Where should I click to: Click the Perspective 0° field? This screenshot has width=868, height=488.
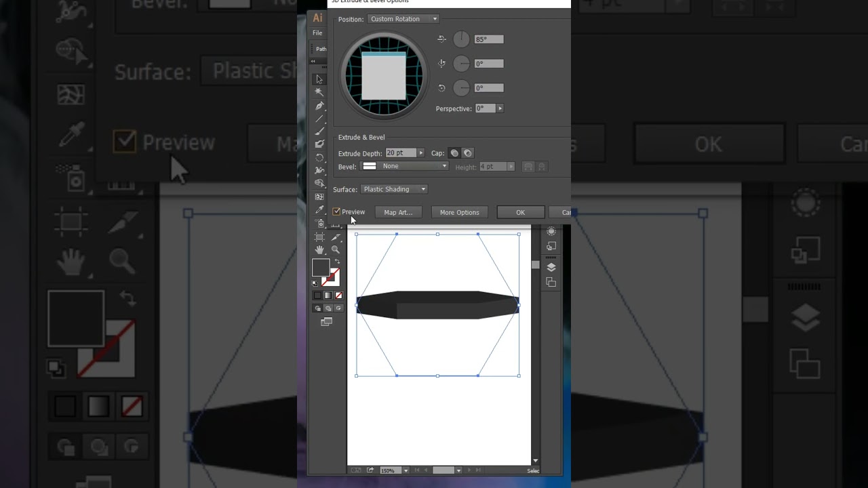pyautogui.click(x=485, y=108)
